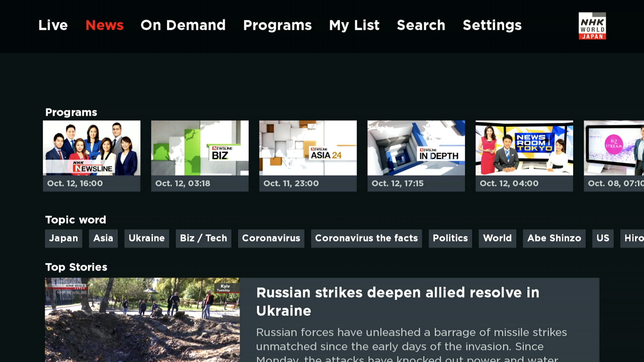This screenshot has width=644, height=362.
Task: Filter stories by Abe Shinzo topic
Action: [x=554, y=238]
